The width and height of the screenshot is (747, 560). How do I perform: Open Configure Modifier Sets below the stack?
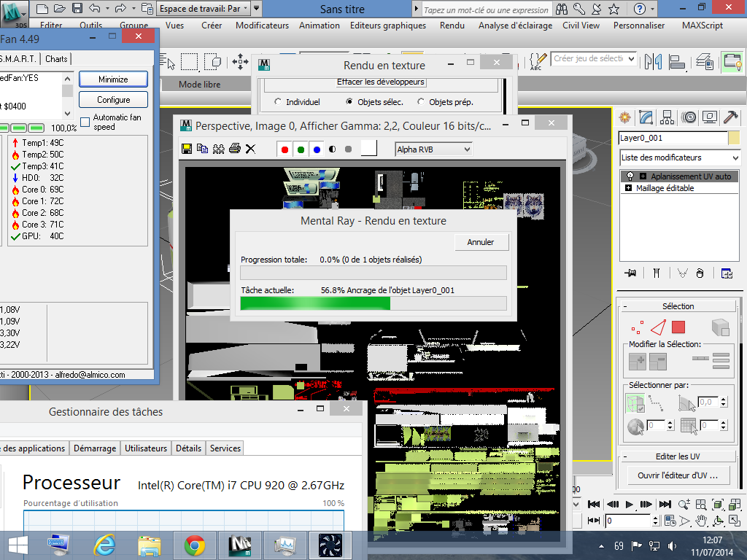727,273
